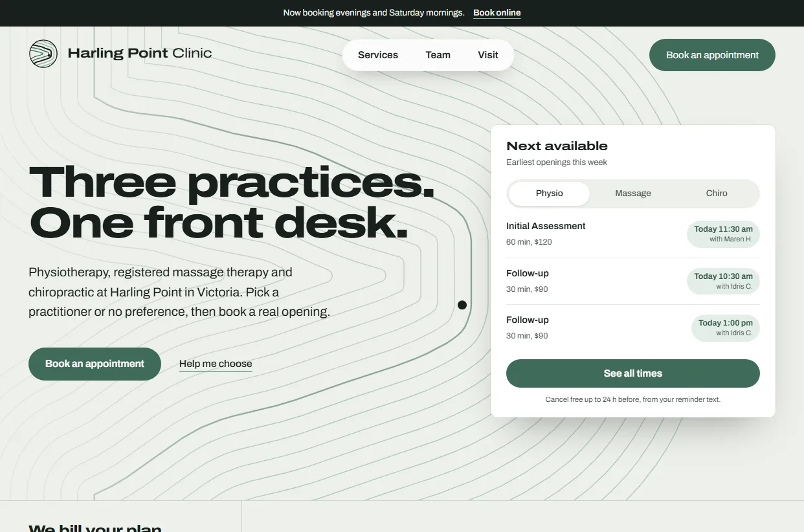The image size is (804, 532).
Task: Open the Harling Point Clinic home link
Action: pyautogui.click(x=120, y=54)
